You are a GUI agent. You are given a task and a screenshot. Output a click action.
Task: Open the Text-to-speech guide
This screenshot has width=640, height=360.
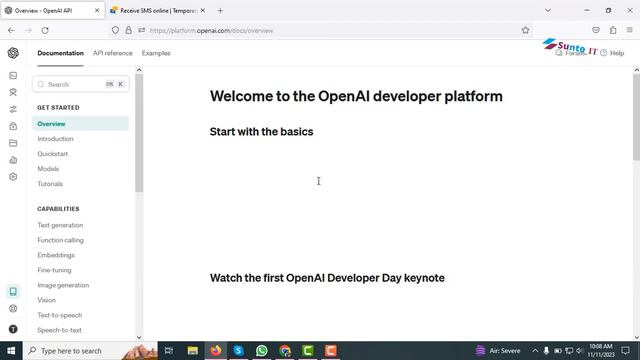point(60,315)
